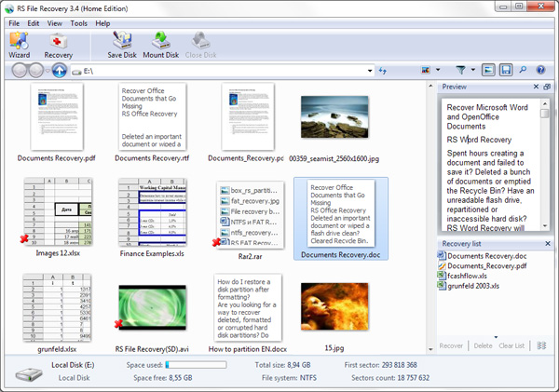Image resolution: width=559 pixels, height=392 pixels.
Task: Click the forward navigation button
Action: [36, 71]
